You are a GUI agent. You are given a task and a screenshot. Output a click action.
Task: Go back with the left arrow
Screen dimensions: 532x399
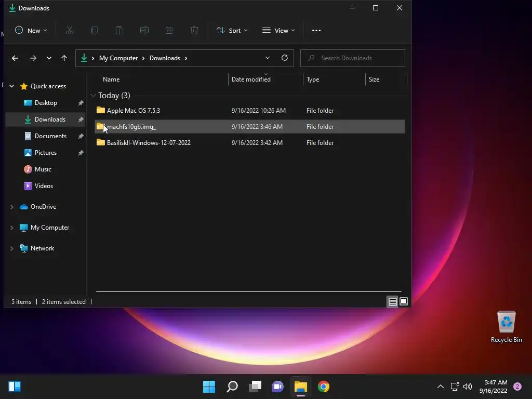coord(15,58)
